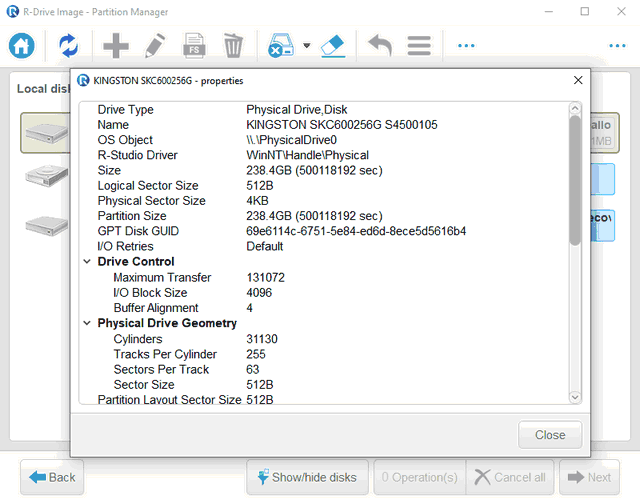Open the far-right overflow dots menu

617,45
